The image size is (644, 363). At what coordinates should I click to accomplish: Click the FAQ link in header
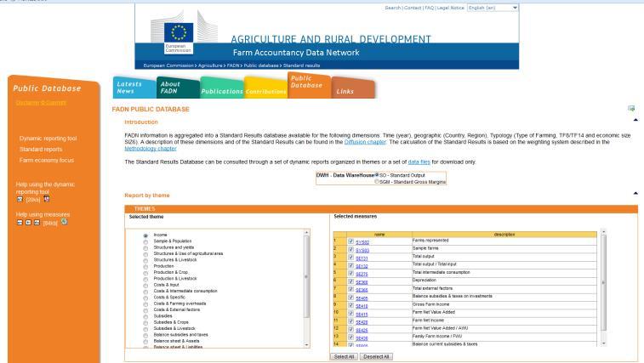pyautogui.click(x=430, y=8)
